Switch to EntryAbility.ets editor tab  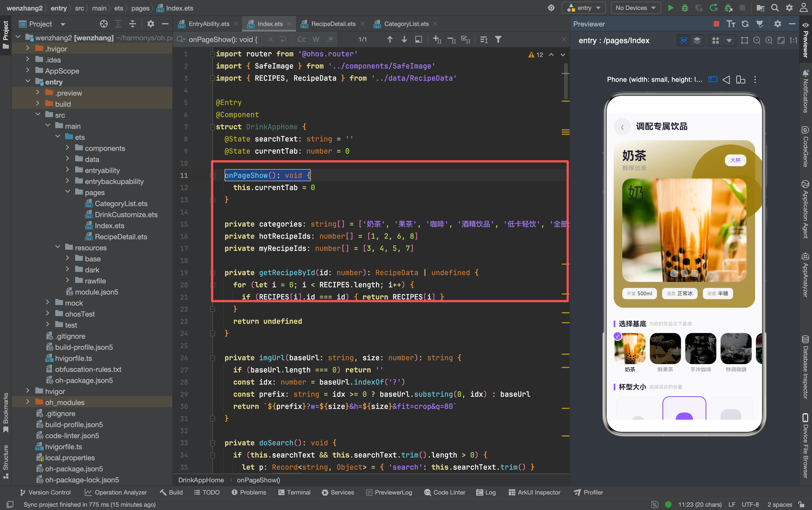coord(209,24)
